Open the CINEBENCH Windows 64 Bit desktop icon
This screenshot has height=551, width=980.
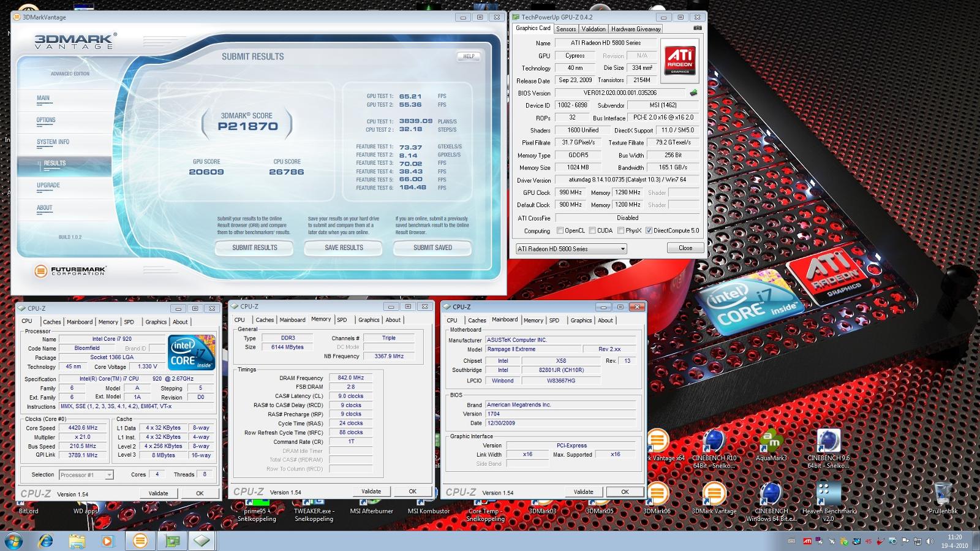tap(771, 502)
